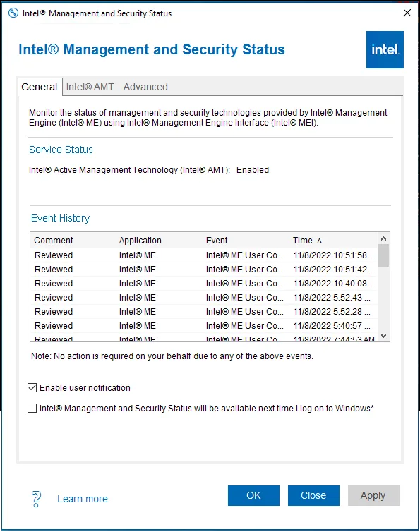Click the Event History heading
Image resolution: width=420 pixels, height=532 pixels.
point(61,218)
